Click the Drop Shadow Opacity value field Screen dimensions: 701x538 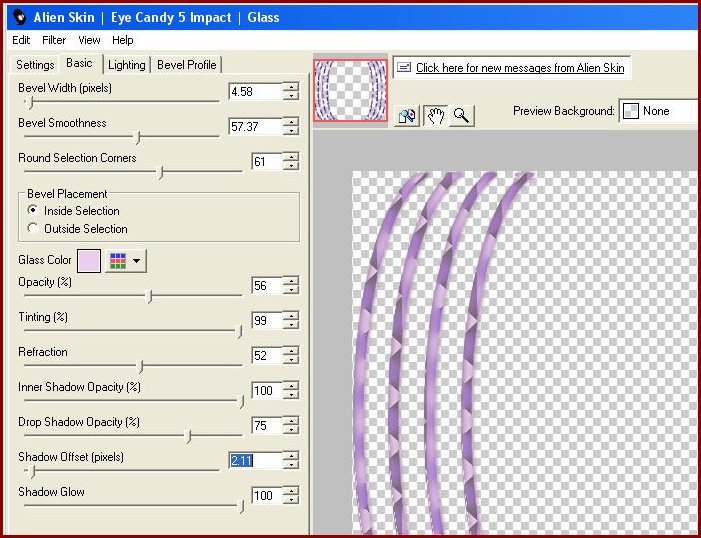pyautogui.click(x=267, y=425)
